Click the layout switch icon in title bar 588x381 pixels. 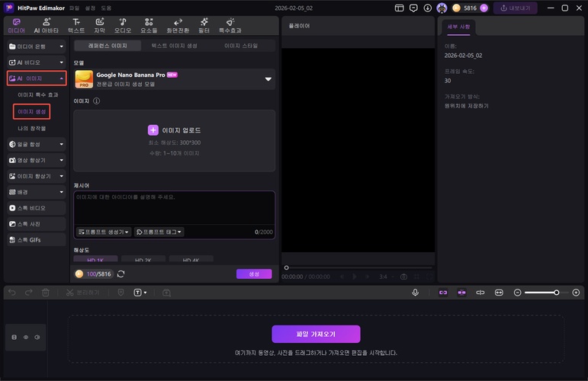[x=400, y=8]
